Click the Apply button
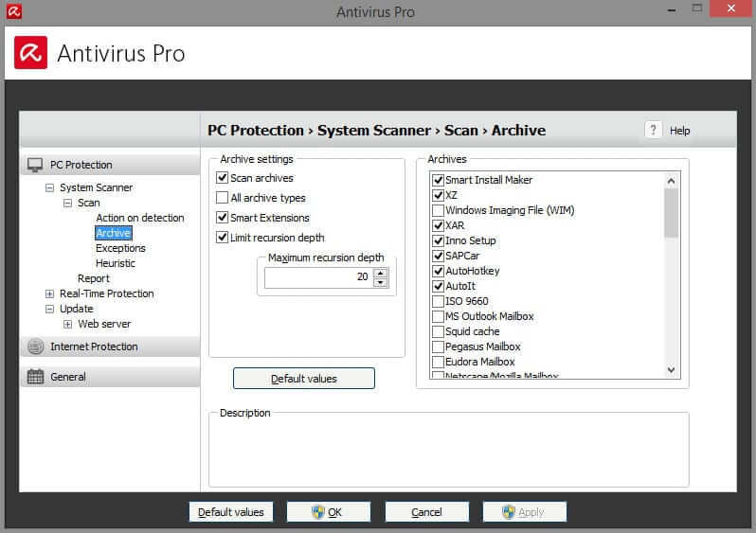Image resolution: width=756 pixels, height=533 pixels. [x=525, y=512]
